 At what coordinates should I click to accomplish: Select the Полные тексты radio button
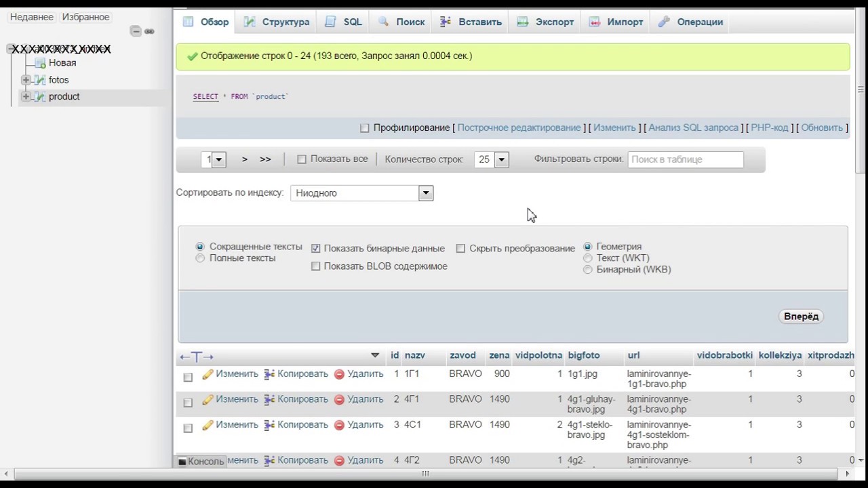200,258
